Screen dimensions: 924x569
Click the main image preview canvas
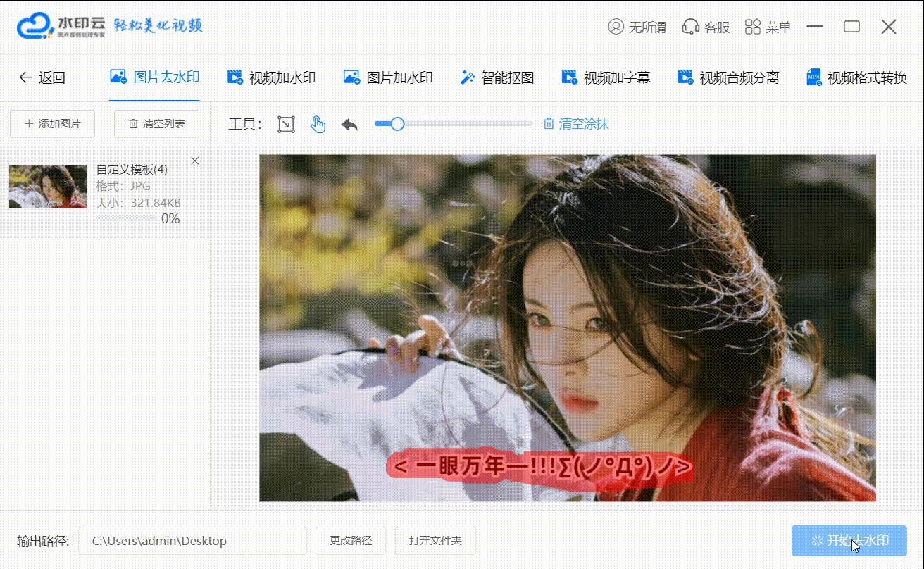pos(568,328)
